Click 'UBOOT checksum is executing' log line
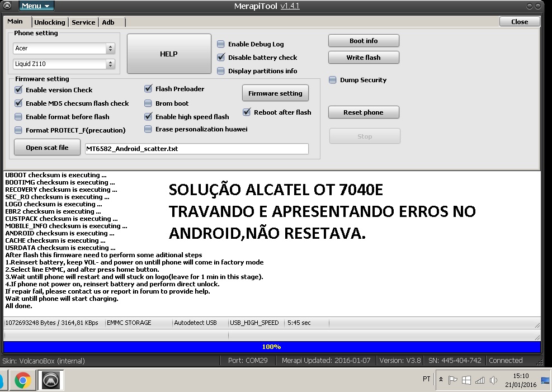552x392 pixels. coord(55,175)
